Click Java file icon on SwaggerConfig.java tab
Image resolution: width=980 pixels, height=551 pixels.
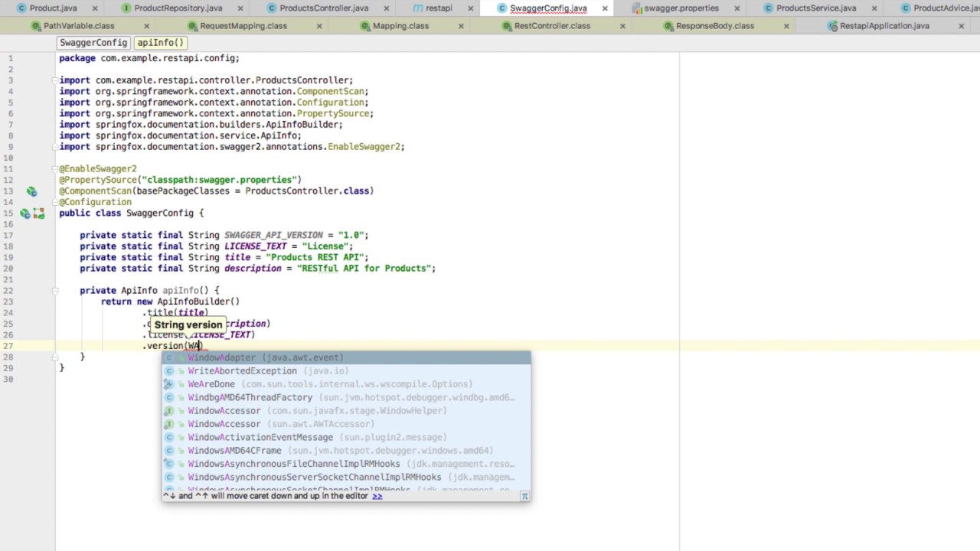click(x=502, y=8)
